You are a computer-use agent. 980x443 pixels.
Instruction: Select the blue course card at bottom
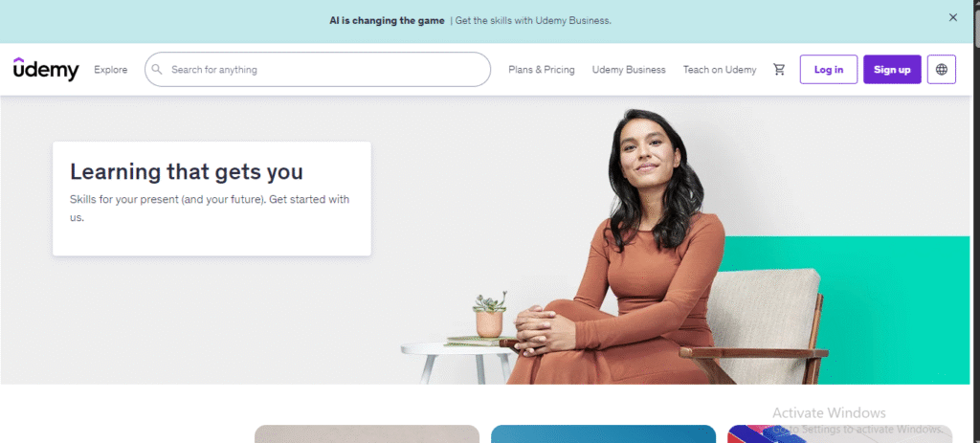click(603, 434)
